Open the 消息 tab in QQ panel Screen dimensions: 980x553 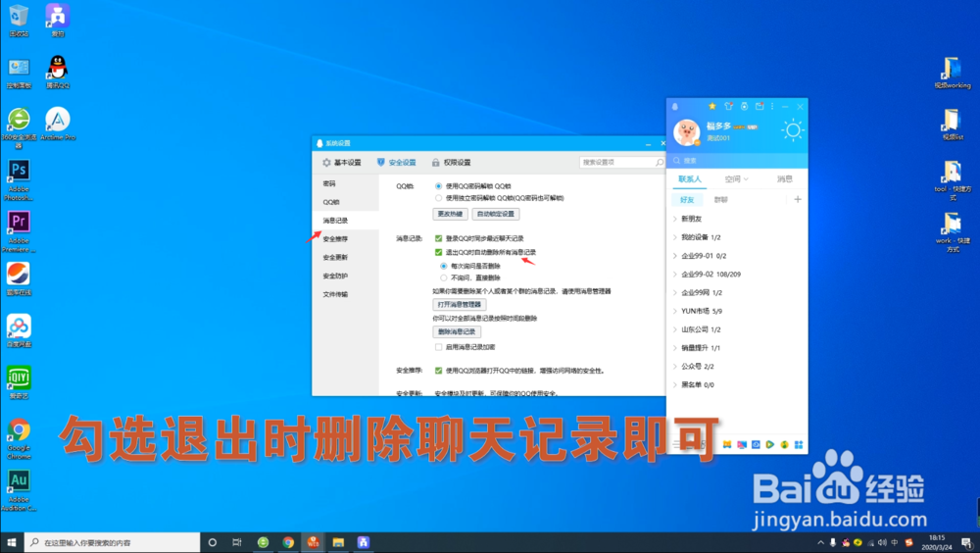(x=784, y=178)
